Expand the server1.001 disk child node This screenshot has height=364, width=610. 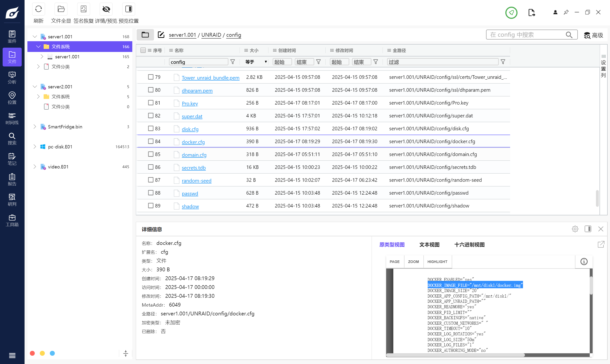[42, 57]
